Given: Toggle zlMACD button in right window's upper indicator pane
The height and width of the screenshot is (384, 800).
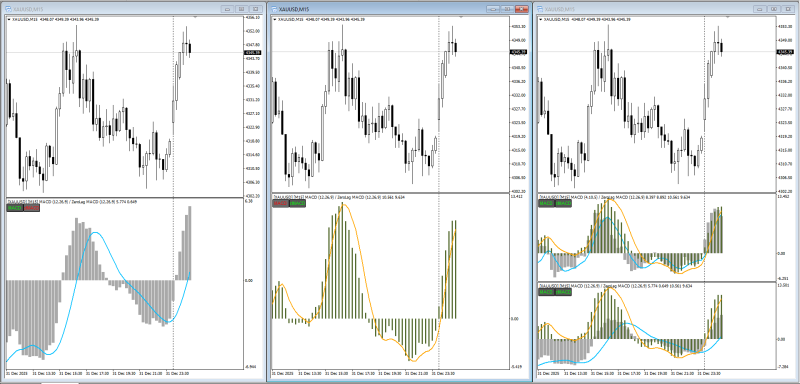Looking at the screenshot, I should pyautogui.click(x=563, y=203).
